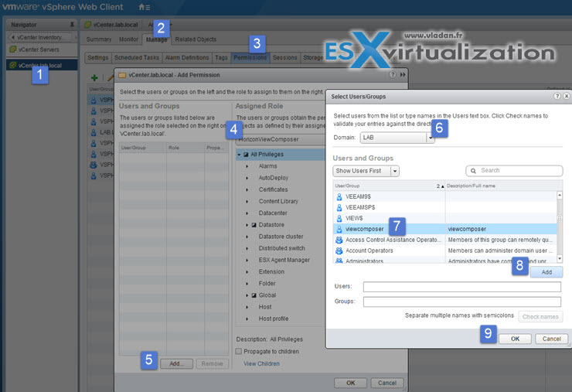The width and height of the screenshot is (572, 392).
Task: Click double-arrow icon in Add Permission title
Action: coord(403,74)
